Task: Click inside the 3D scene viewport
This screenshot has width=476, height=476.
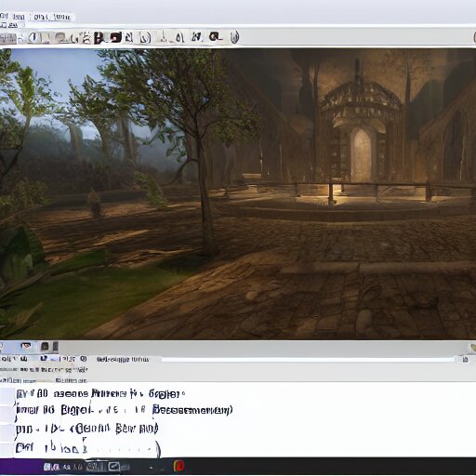Action: click(x=238, y=194)
